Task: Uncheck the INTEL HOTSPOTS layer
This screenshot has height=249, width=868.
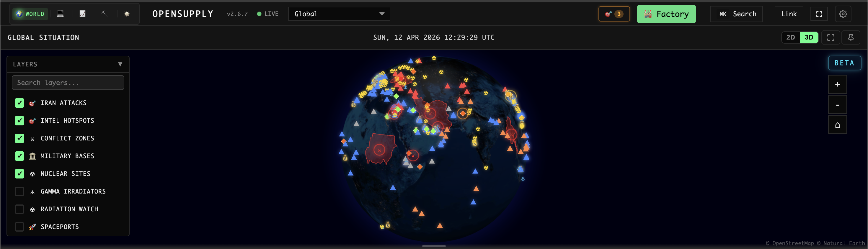Action: [19, 120]
